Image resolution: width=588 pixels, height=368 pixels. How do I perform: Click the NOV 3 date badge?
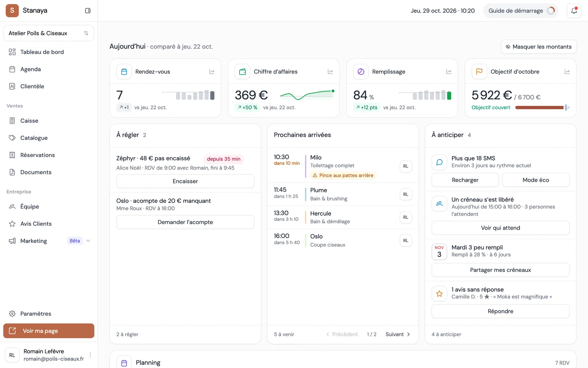pyautogui.click(x=439, y=251)
